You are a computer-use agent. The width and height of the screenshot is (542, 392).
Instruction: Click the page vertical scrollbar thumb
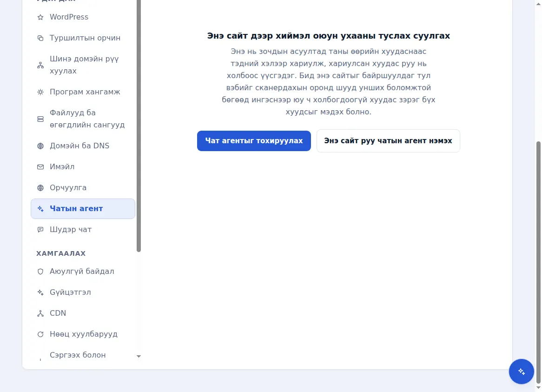click(538, 262)
